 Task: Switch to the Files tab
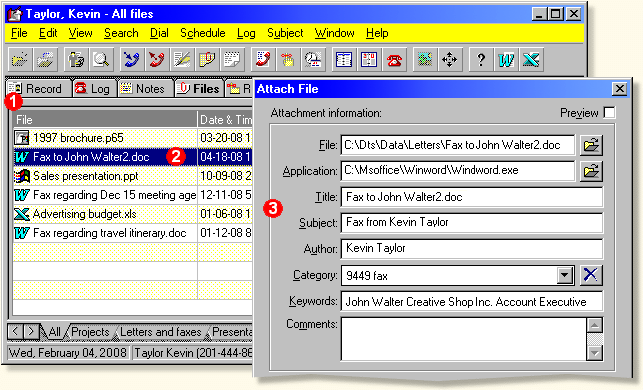tap(200, 89)
